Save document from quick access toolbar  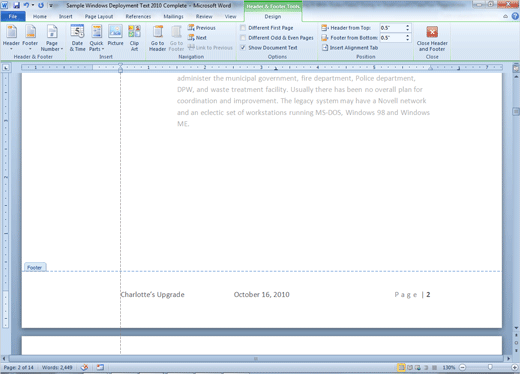coord(16,5)
